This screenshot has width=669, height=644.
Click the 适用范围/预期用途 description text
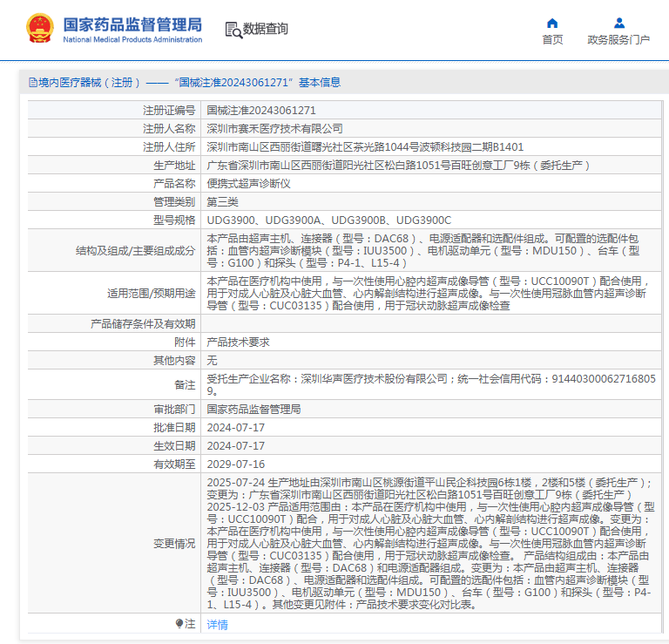click(x=428, y=293)
